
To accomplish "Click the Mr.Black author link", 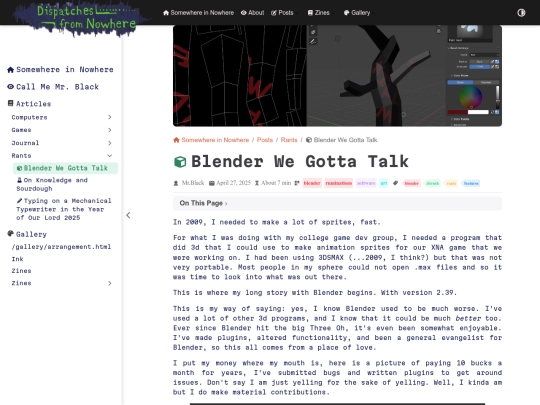I will point(193,183).
